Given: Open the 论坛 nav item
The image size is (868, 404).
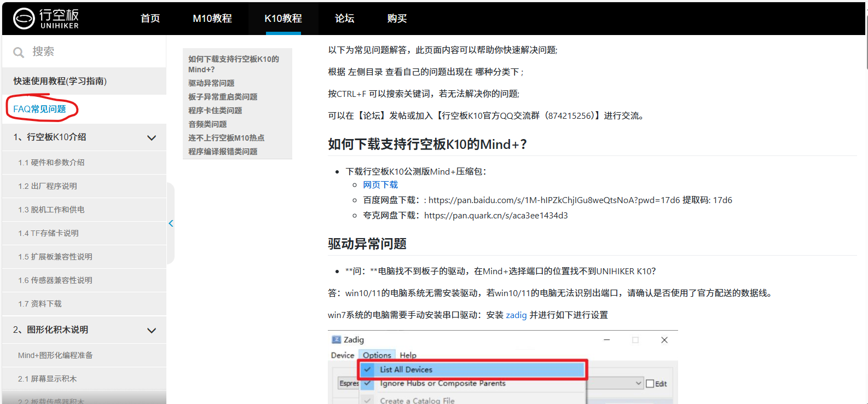Looking at the screenshot, I should coord(344,19).
